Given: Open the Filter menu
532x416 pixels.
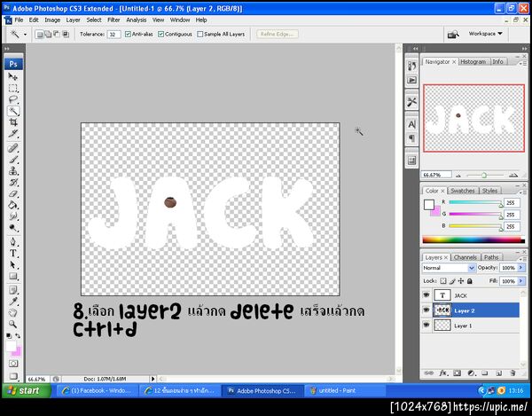Looking at the screenshot, I should (x=113, y=20).
